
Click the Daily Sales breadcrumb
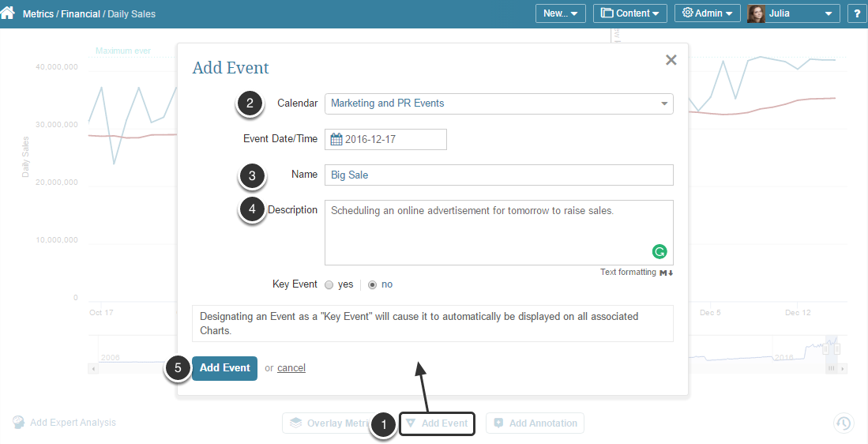131,14
